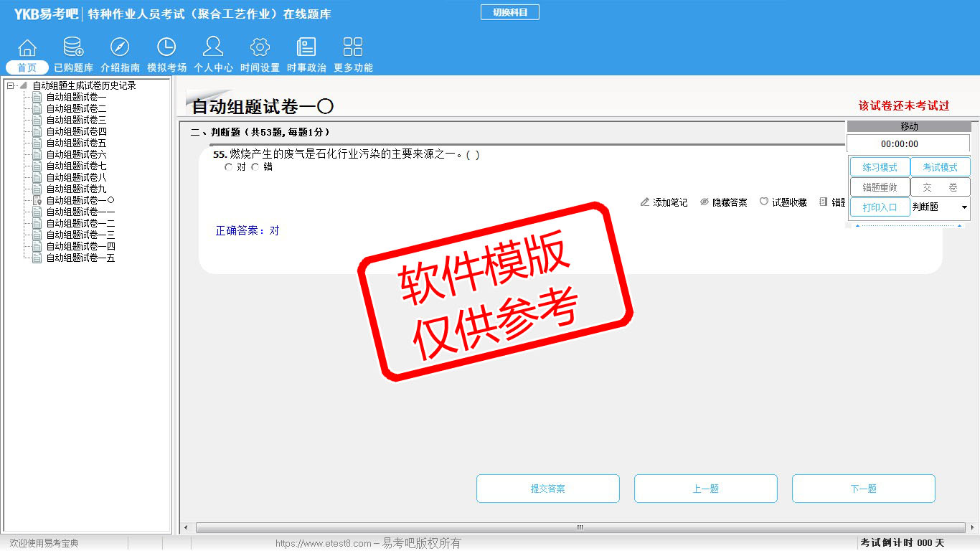Open 时事政治 news icon

coord(306,48)
